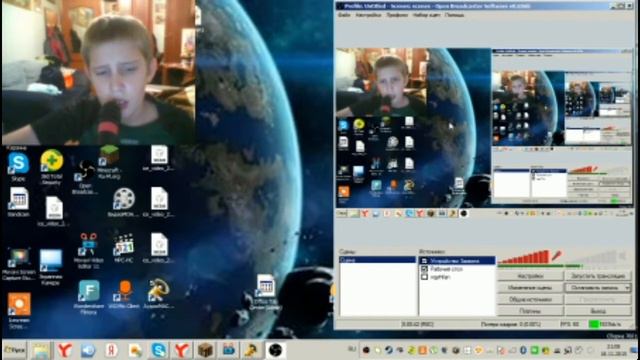Viewport: 640px width, 360px height.
Task: Launch Icecream Screen Recorder orange shortcut
Action: point(19,310)
